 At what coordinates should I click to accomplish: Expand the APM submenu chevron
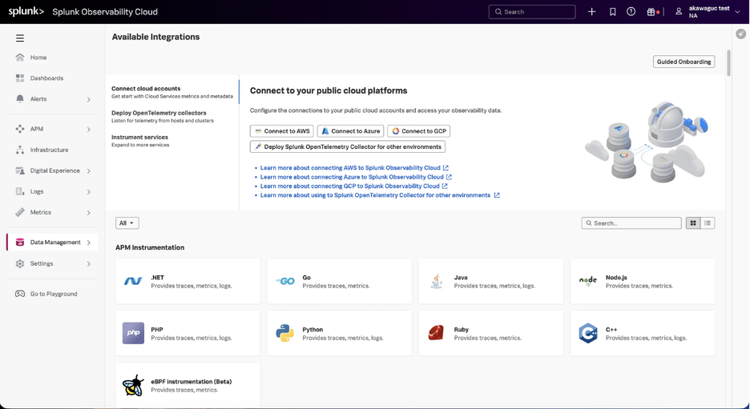88,129
